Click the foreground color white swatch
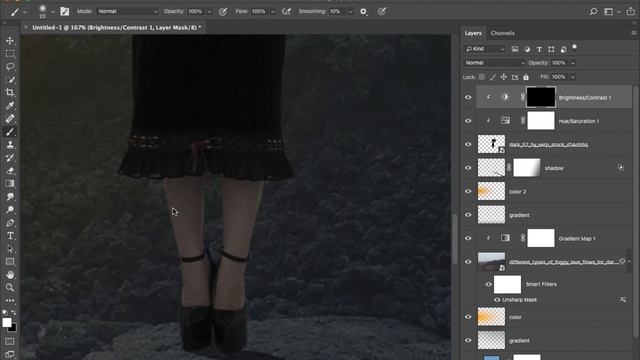Screen dimensions: 640x360 point(7,322)
